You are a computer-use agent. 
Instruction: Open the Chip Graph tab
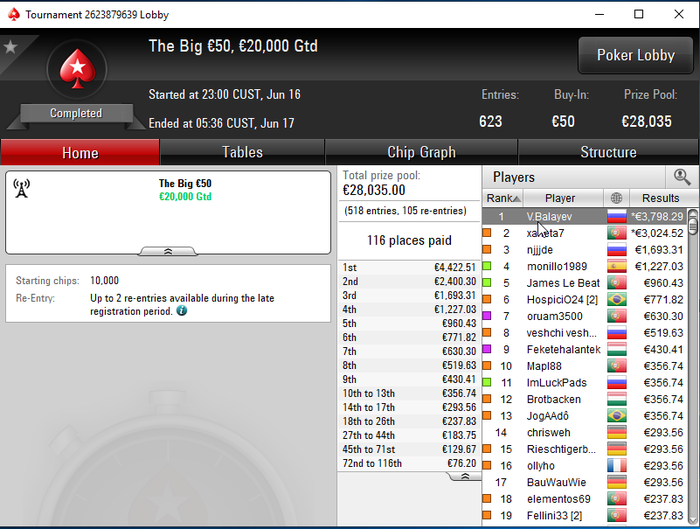point(421,152)
